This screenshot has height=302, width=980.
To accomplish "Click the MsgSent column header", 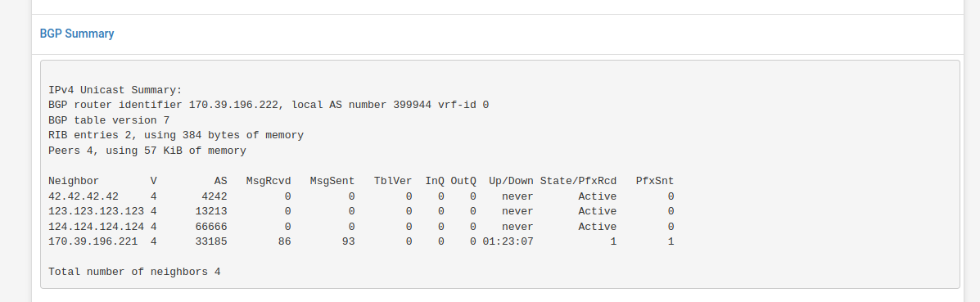I will tap(332, 181).
